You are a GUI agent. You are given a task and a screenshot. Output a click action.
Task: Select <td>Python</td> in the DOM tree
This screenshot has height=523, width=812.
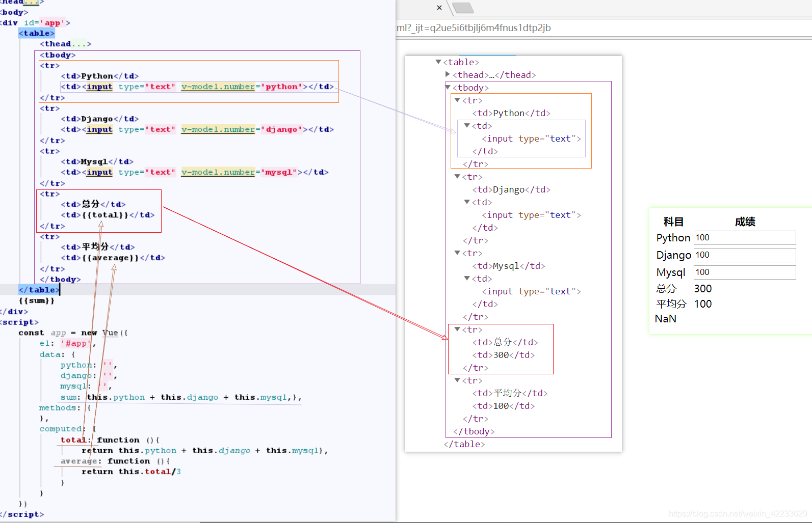511,113
